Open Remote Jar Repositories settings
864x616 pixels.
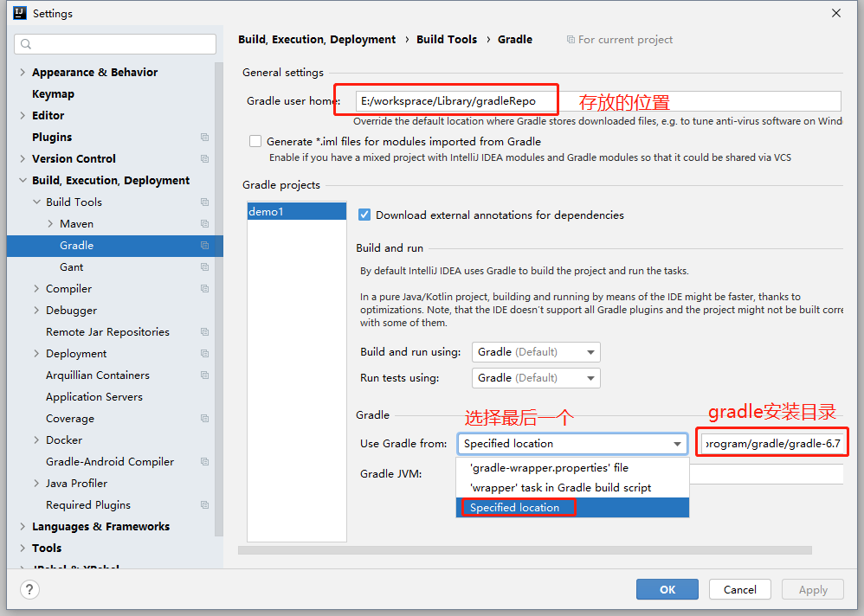pos(107,332)
